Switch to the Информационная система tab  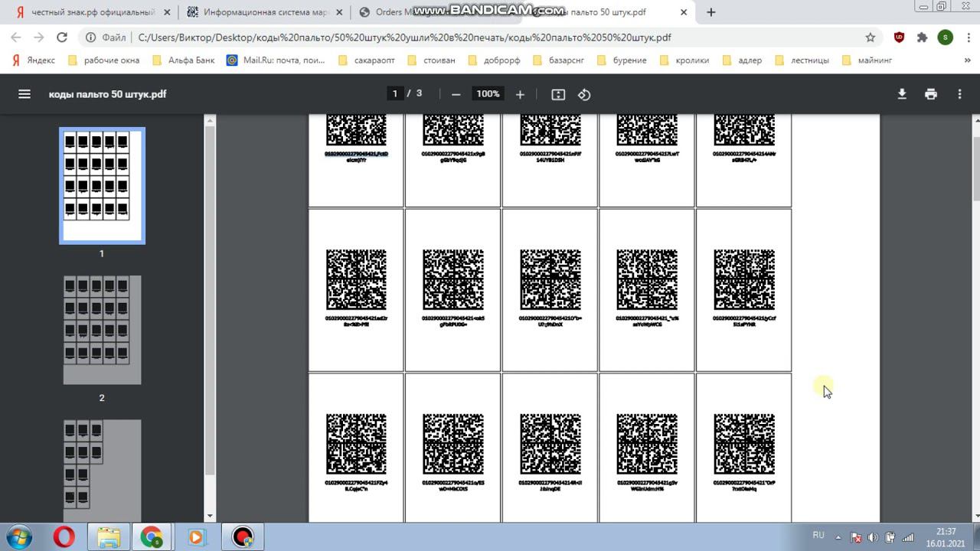coord(264,12)
